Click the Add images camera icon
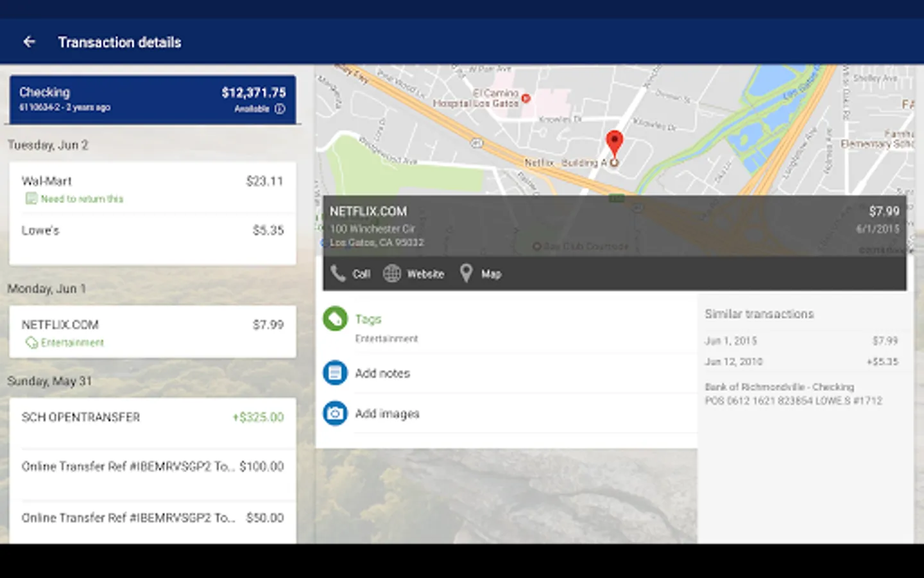Screen dimensions: 924x578 [x=335, y=413]
